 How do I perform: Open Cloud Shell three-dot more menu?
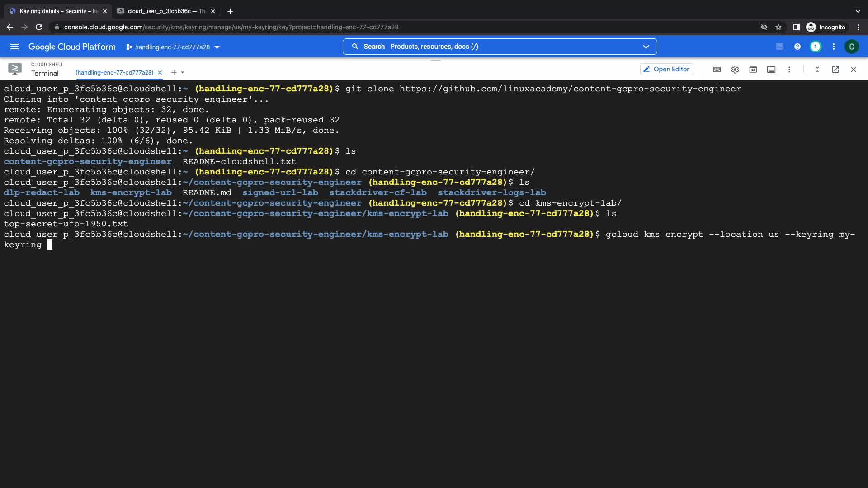[789, 70]
